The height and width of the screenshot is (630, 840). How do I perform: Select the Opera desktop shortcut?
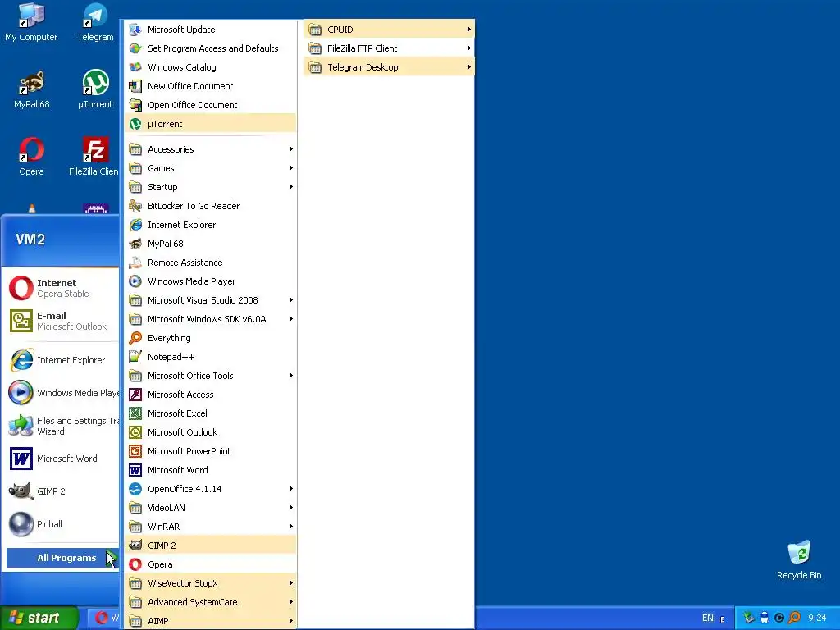[x=32, y=157]
